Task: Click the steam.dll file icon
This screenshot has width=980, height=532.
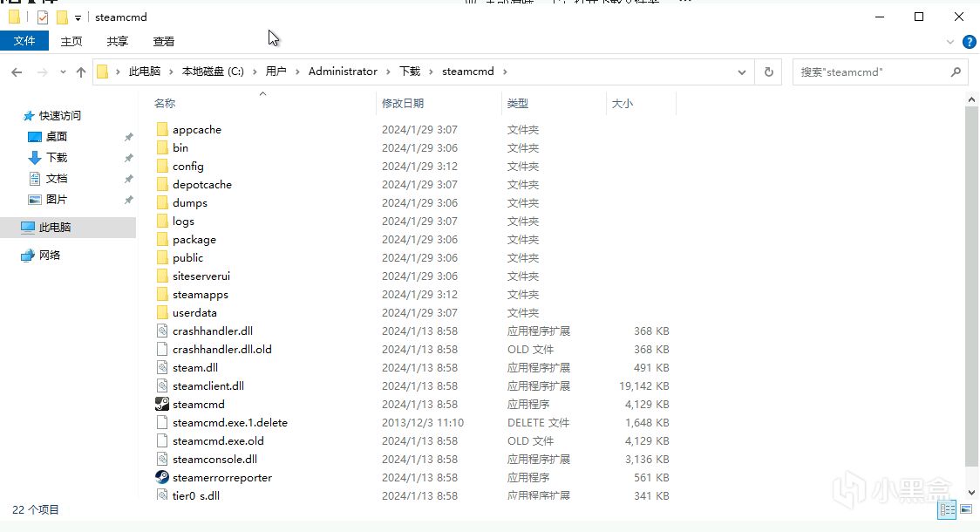Action: (x=162, y=367)
